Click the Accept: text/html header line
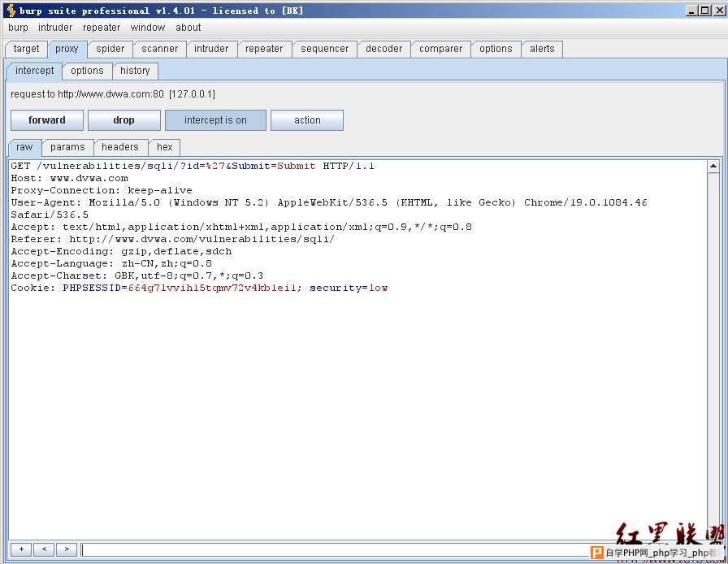This screenshot has width=728, height=564. [241, 227]
